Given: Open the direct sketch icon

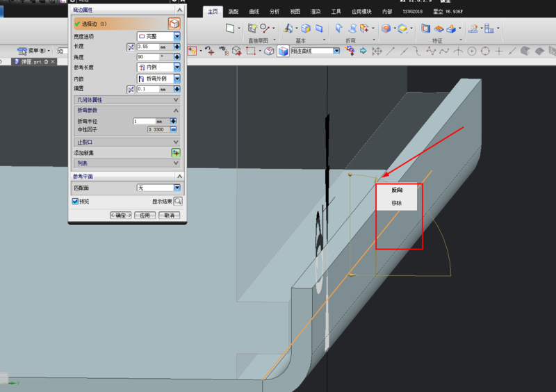Looking at the screenshot, I should pos(252,28).
